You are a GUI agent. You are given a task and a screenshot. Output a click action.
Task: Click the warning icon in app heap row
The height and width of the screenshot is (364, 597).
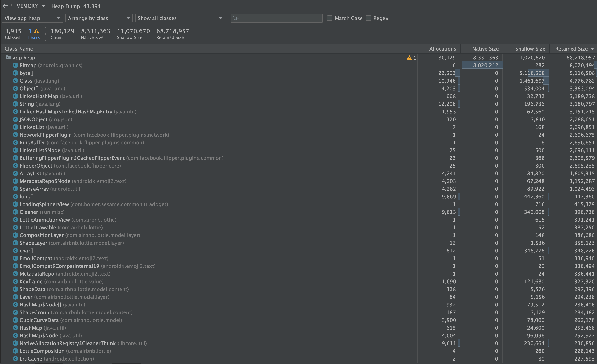(x=409, y=58)
